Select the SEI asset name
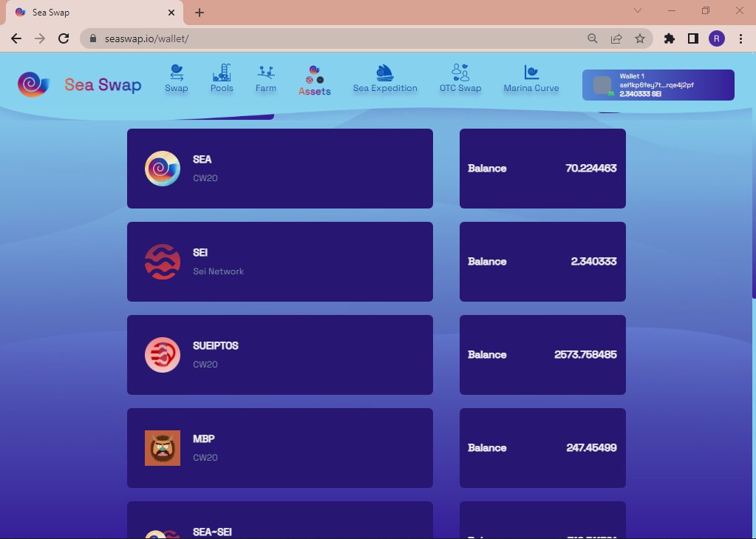This screenshot has height=539, width=756. click(200, 252)
